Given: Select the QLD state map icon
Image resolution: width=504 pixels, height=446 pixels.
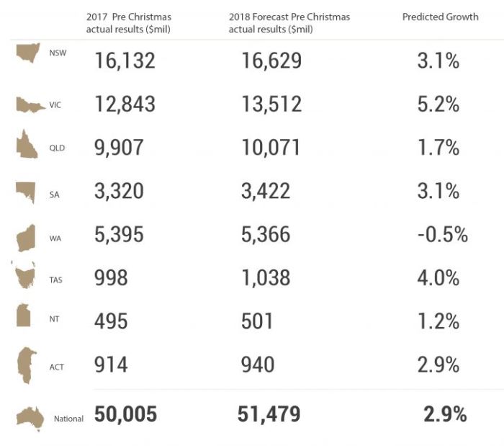Looking at the screenshot, I should (x=27, y=144).
